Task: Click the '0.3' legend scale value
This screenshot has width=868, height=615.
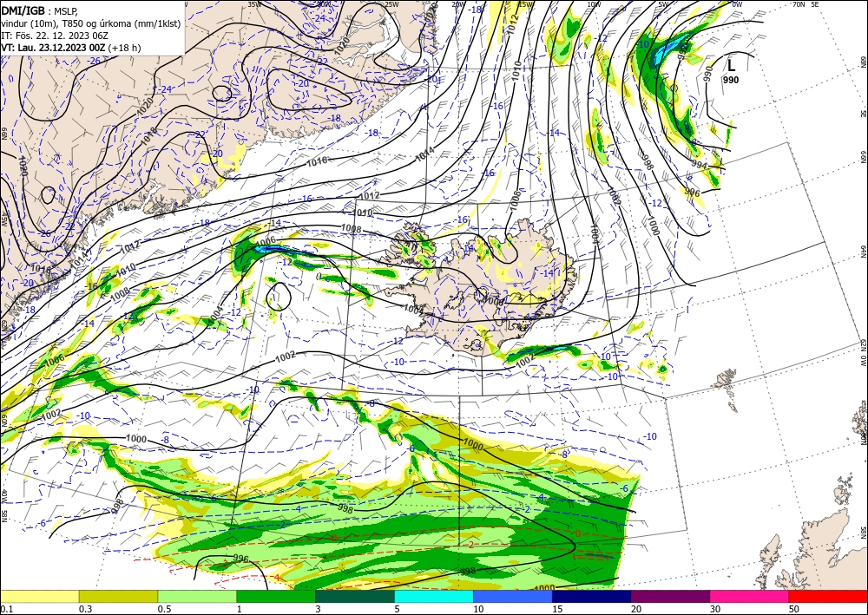Action: [85, 609]
